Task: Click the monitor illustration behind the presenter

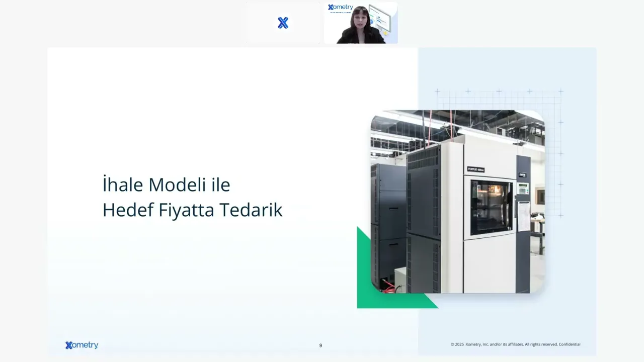Action: coord(380,18)
